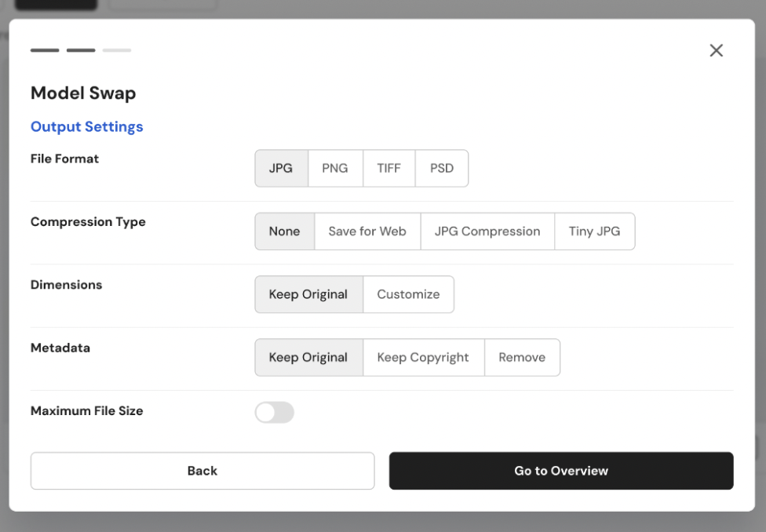Click Customize dimensions

tap(408, 294)
